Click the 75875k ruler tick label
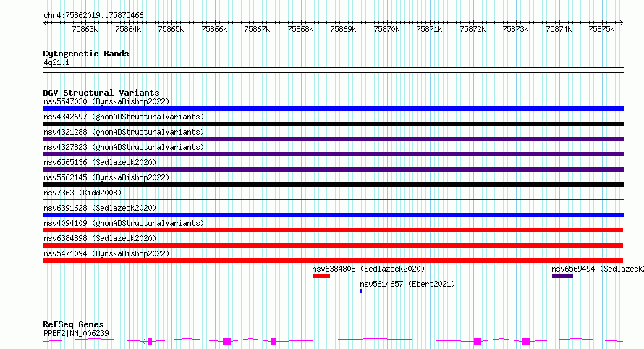 pyautogui.click(x=601, y=29)
